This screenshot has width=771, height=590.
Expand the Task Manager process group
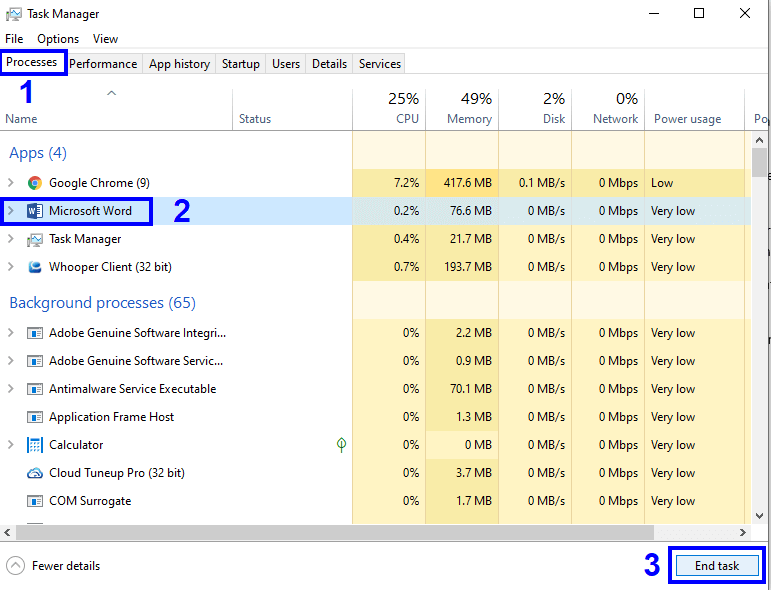[10, 239]
